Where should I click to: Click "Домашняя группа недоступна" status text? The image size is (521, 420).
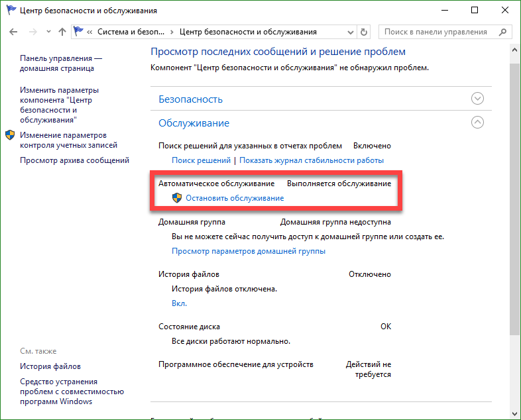click(x=335, y=222)
